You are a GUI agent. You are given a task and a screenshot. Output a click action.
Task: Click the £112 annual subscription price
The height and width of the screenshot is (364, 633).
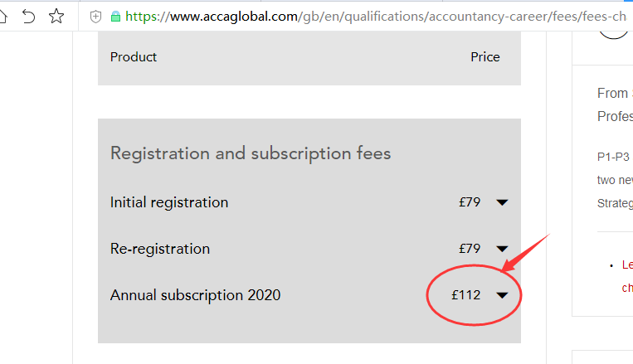pos(465,295)
